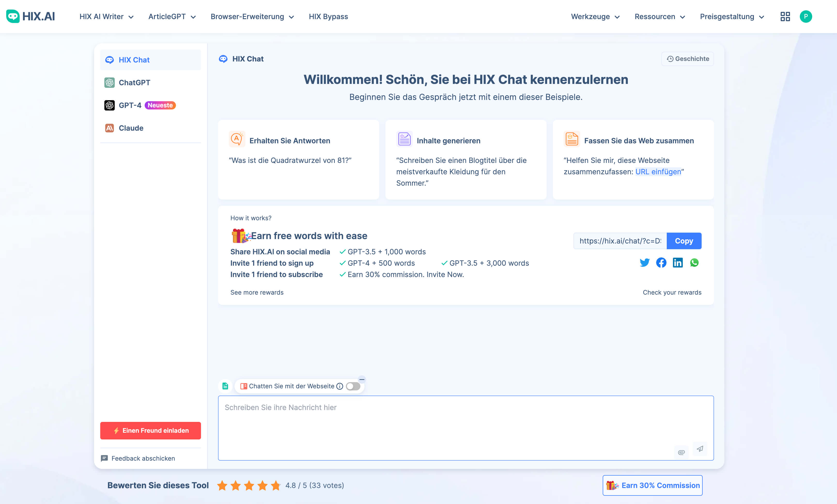Click the referral URL field

pyautogui.click(x=620, y=241)
